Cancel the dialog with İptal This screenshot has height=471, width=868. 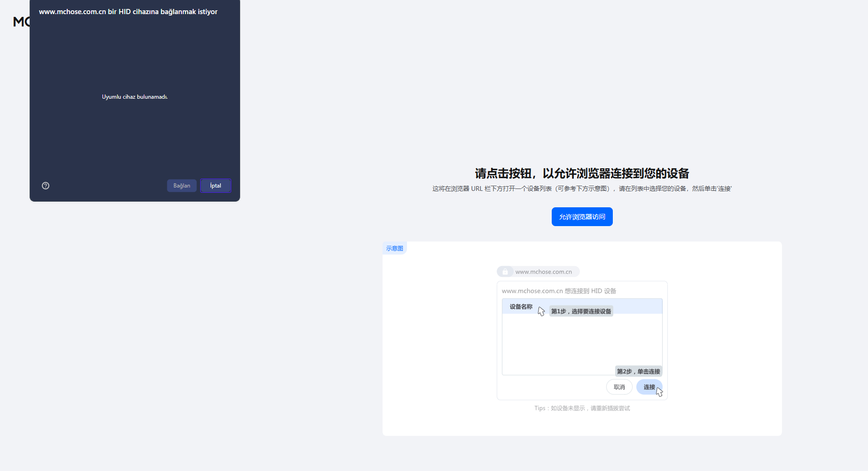click(216, 186)
